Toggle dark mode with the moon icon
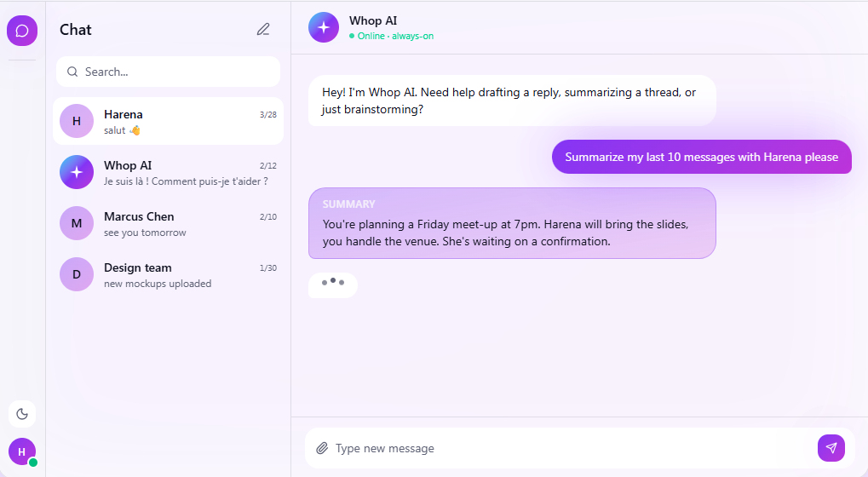Screen dimensions: 868x477 (x=22, y=414)
